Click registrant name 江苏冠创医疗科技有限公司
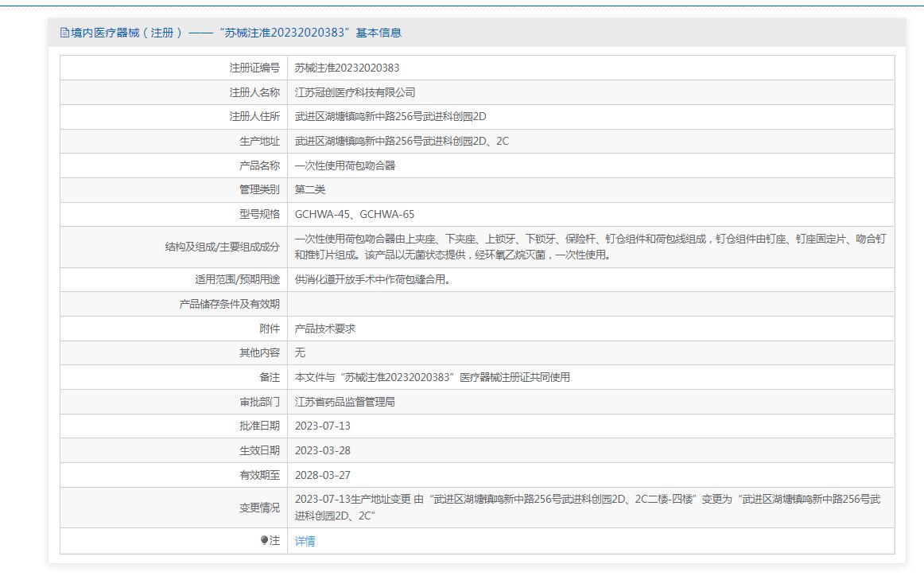The width and height of the screenshot is (924, 576). tap(355, 92)
